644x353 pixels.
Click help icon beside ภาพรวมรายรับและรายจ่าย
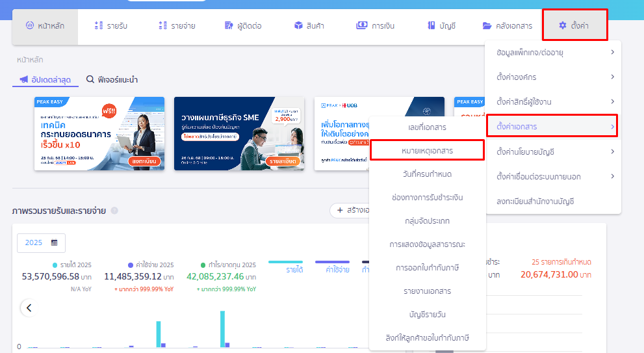(x=114, y=211)
